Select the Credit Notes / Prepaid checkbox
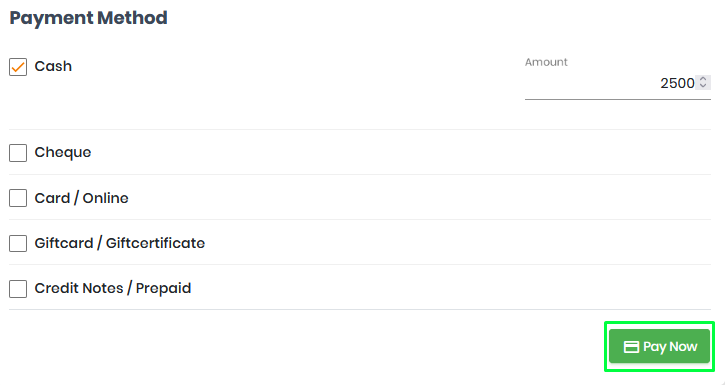This screenshot has width=725, height=385. pos(18,289)
